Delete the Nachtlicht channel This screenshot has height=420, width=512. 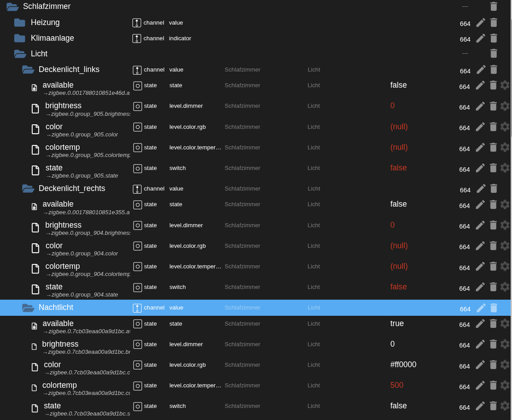[x=494, y=308]
